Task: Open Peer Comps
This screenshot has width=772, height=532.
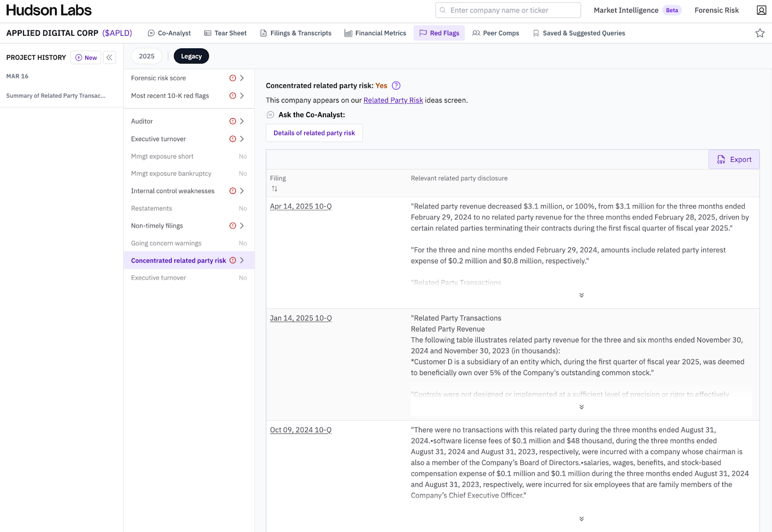Action: pos(496,33)
